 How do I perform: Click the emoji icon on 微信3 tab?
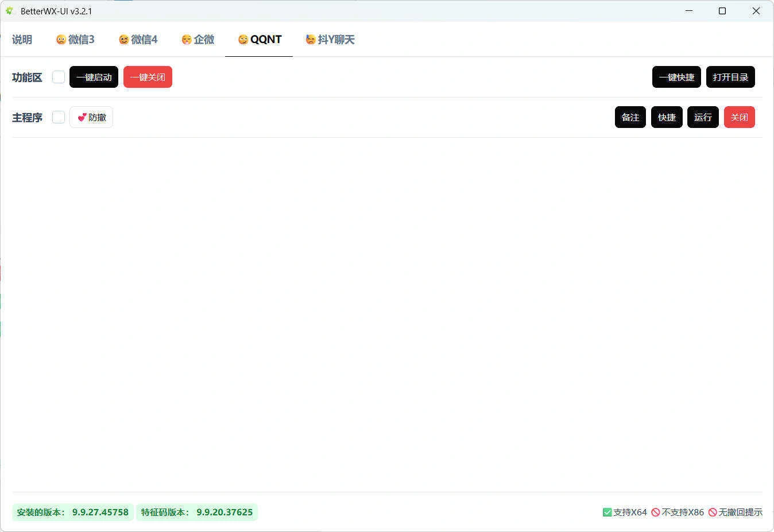[x=60, y=39]
